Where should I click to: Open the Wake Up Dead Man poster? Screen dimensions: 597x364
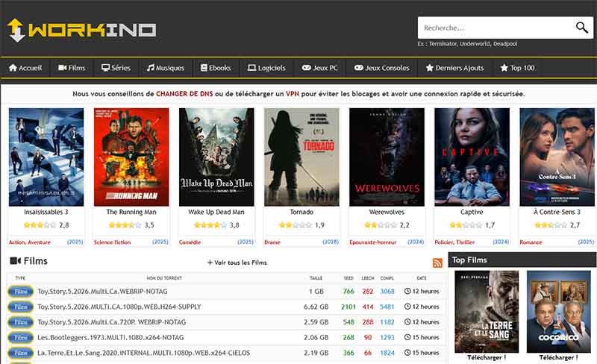216,157
